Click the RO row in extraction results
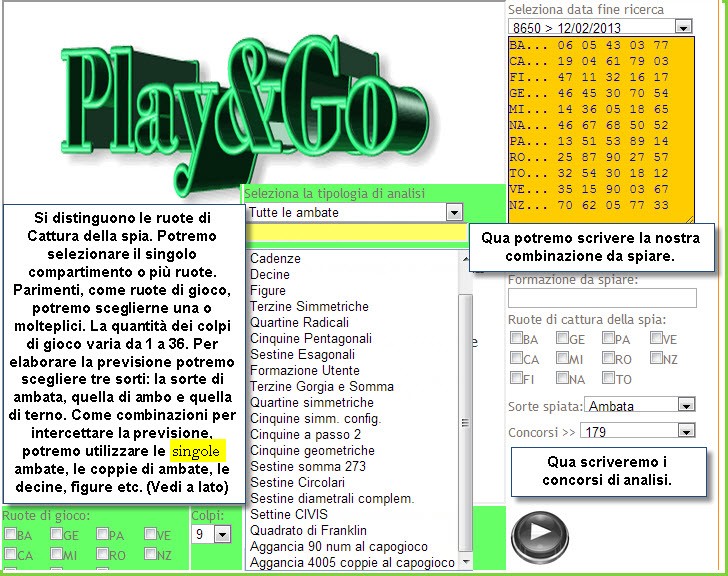Image resolution: width=728 pixels, height=576 pixels. pyautogui.click(x=589, y=157)
